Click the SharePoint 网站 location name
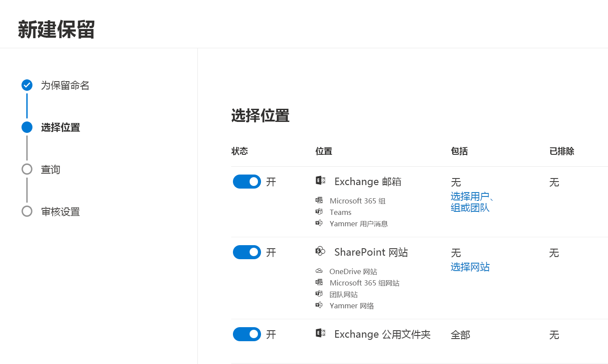Screen dimensions: 608x364 click(x=371, y=252)
